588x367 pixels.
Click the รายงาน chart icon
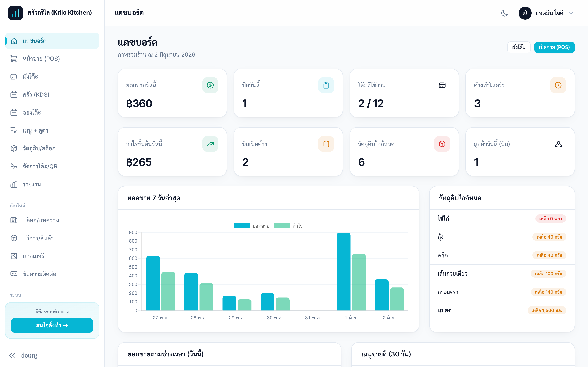pyautogui.click(x=14, y=184)
